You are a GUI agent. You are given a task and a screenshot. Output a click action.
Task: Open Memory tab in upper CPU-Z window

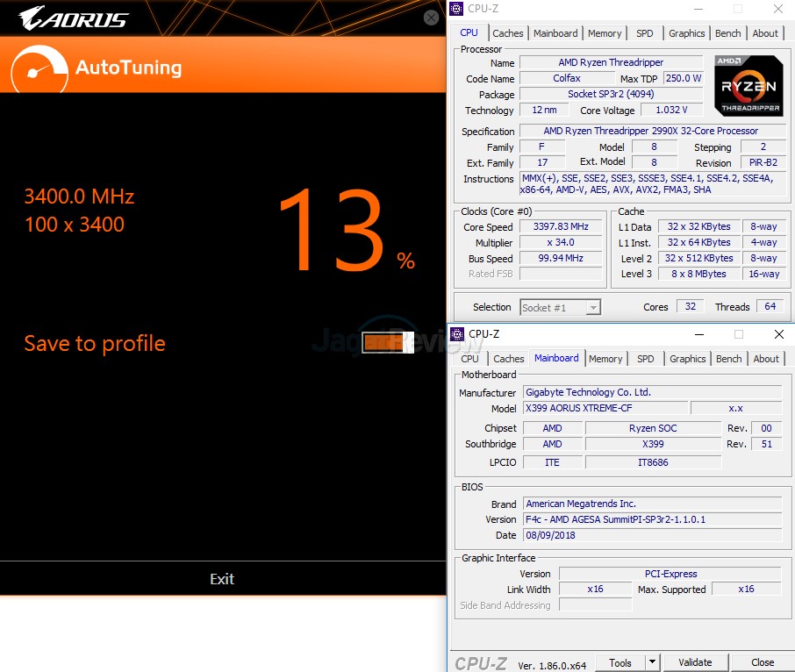coord(605,33)
